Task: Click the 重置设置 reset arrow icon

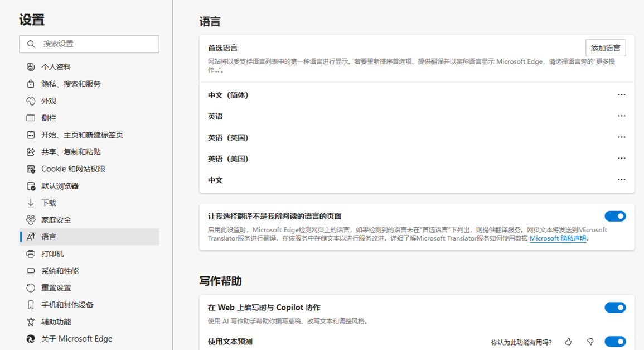Action: click(x=31, y=288)
